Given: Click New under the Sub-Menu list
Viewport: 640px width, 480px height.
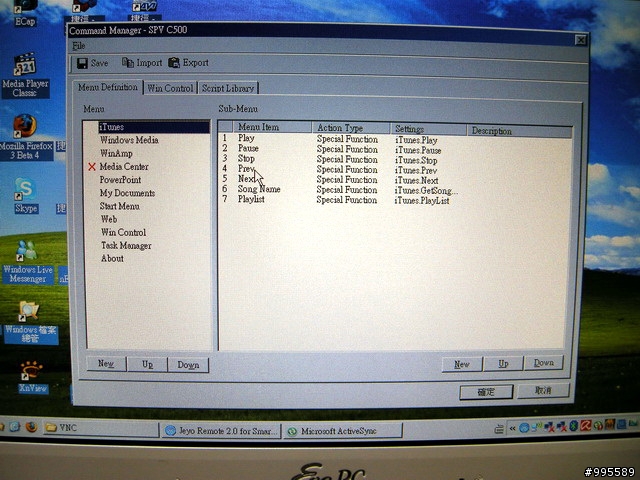Looking at the screenshot, I should (x=462, y=364).
